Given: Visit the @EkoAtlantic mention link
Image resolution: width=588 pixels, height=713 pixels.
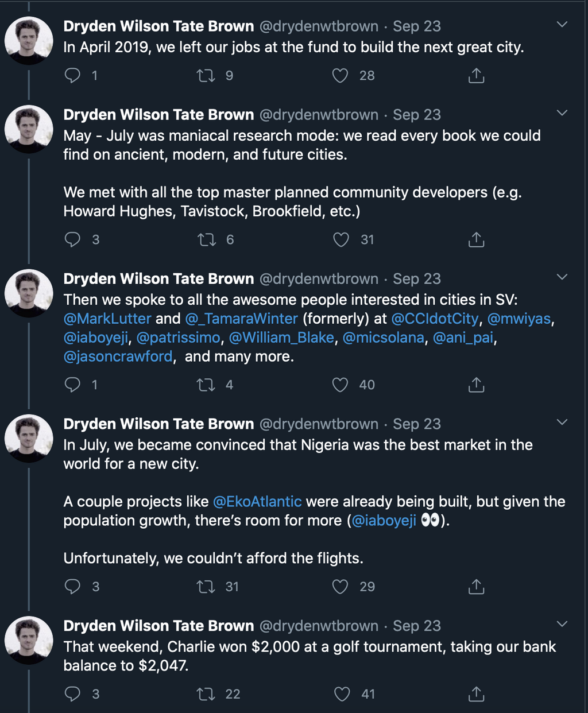Looking at the screenshot, I should pyautogui.click(x=257, y=501).
